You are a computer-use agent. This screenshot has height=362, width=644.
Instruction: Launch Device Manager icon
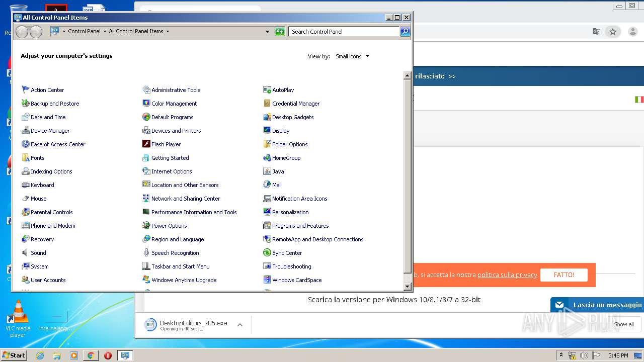pos(26,130)
